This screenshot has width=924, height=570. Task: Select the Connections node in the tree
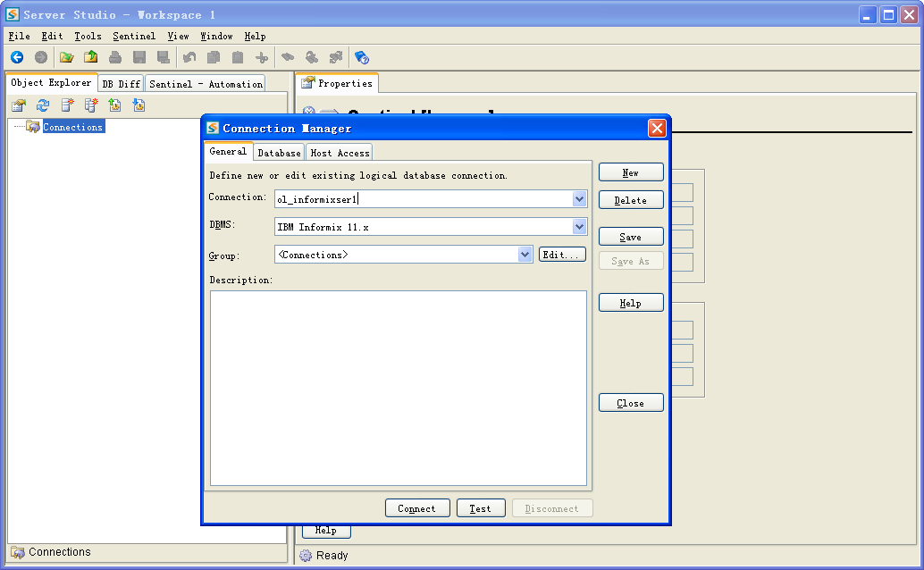pos(73,127)
